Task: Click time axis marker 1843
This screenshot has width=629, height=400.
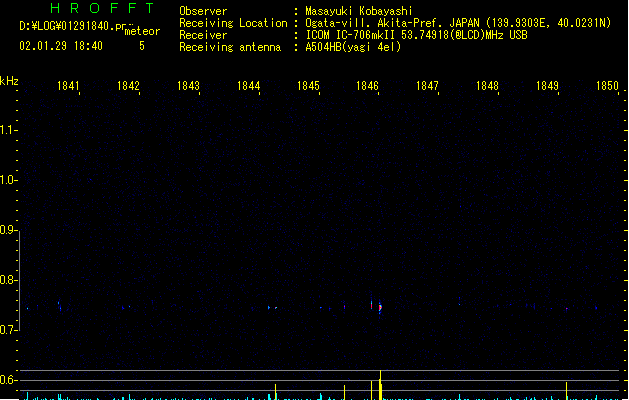Action: (x=188, y=86)
